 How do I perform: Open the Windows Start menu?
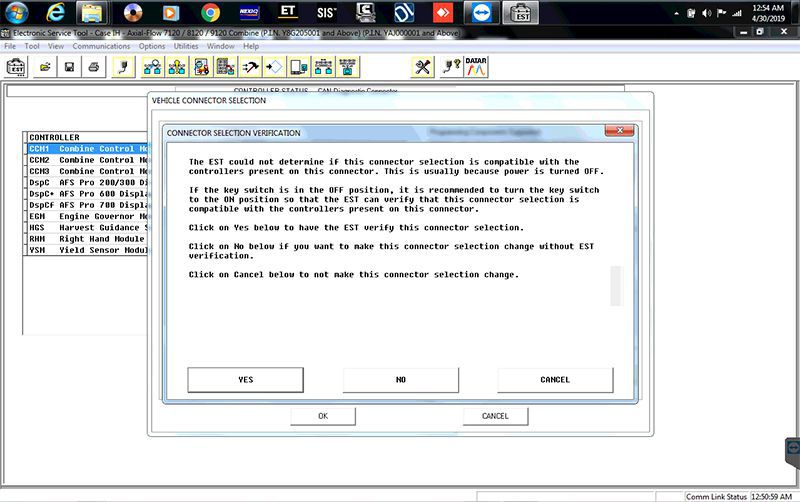[16, 13]
